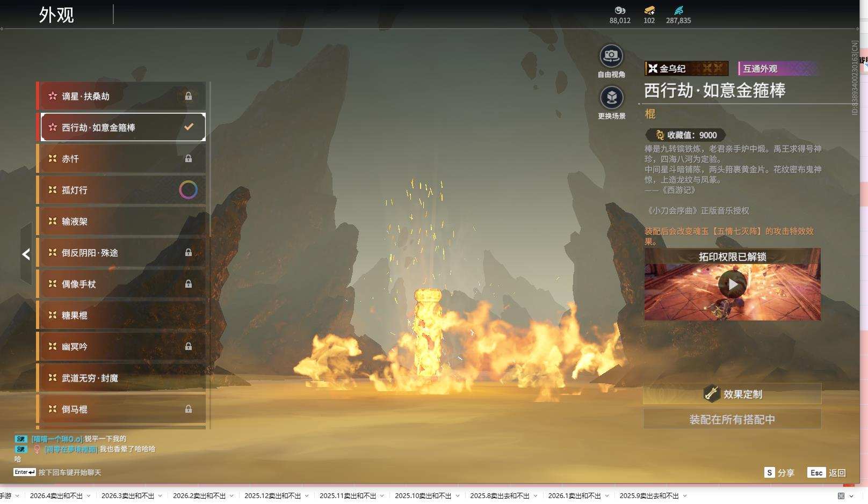Image resolution: width=868 pixels, height=504 pixels.
Task: Open the 2025.12卖出和不出 sheet tab dropdown
Action: point(307,496)
